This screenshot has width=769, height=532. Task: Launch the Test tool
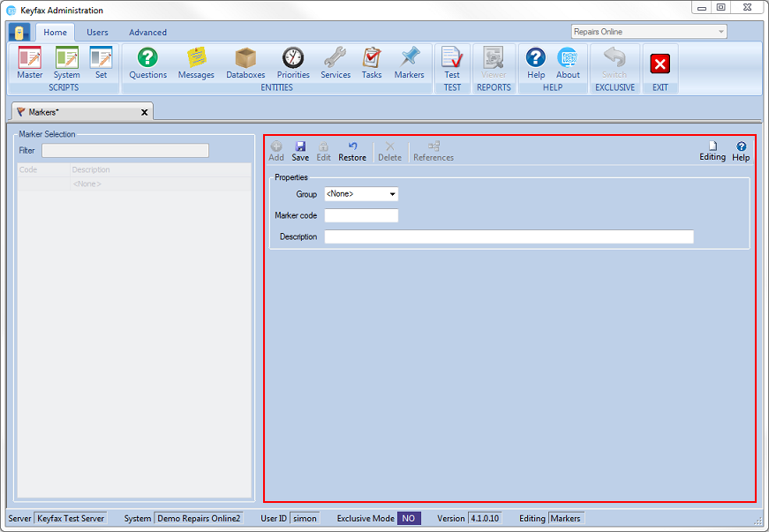(x=452, y=63)
